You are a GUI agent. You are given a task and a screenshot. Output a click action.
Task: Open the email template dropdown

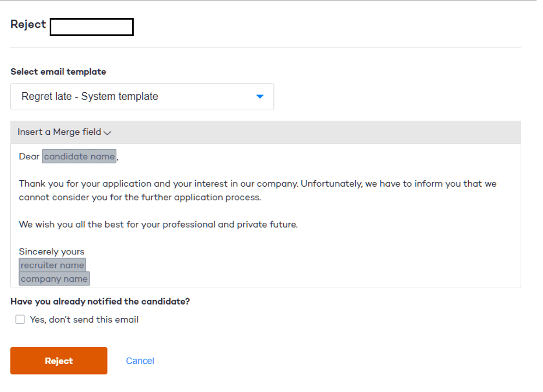(x=142, y=97)
